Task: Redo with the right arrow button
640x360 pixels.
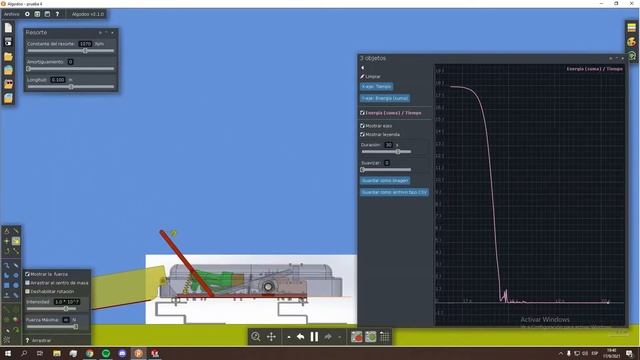Action: point(328,337)
